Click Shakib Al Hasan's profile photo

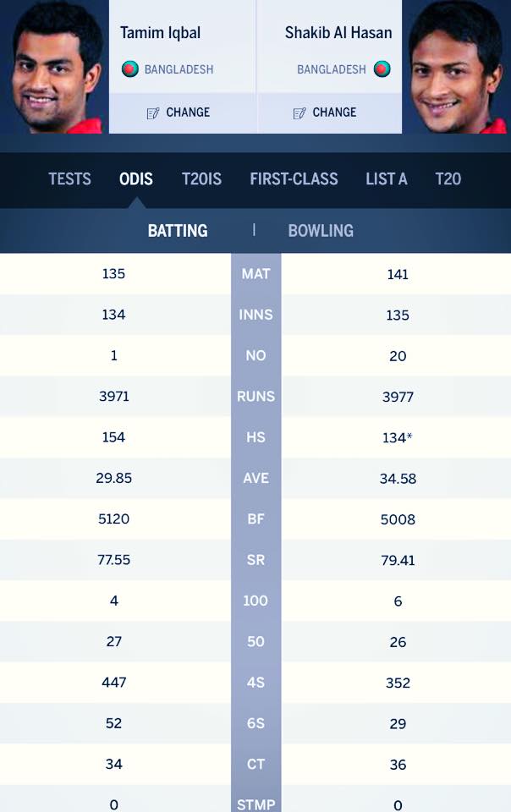click(457, 67)
